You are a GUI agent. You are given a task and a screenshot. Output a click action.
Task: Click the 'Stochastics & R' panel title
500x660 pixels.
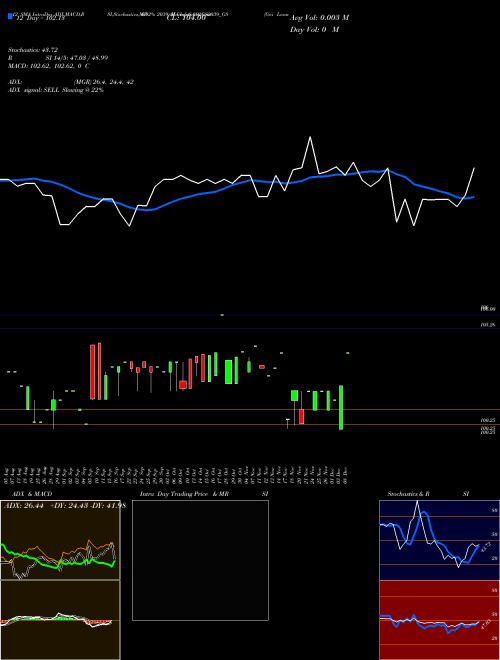click(408, 494)
